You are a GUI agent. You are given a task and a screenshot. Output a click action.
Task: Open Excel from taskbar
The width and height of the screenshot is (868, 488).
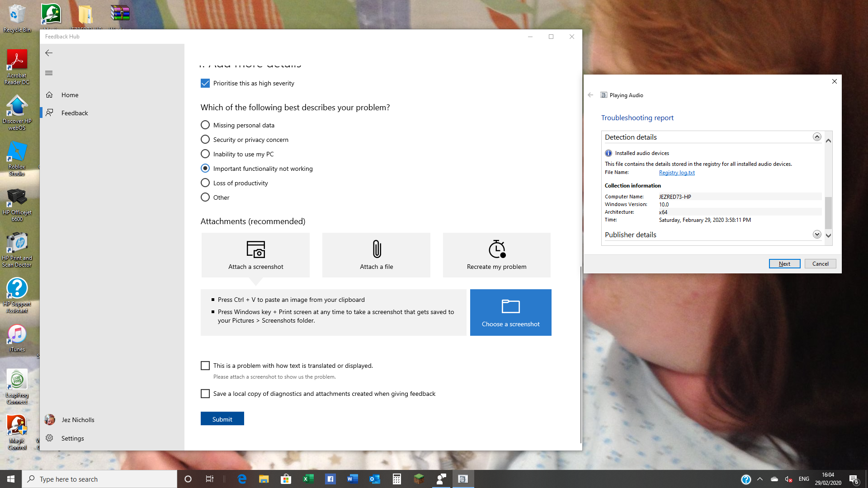(x=308, y=479)
